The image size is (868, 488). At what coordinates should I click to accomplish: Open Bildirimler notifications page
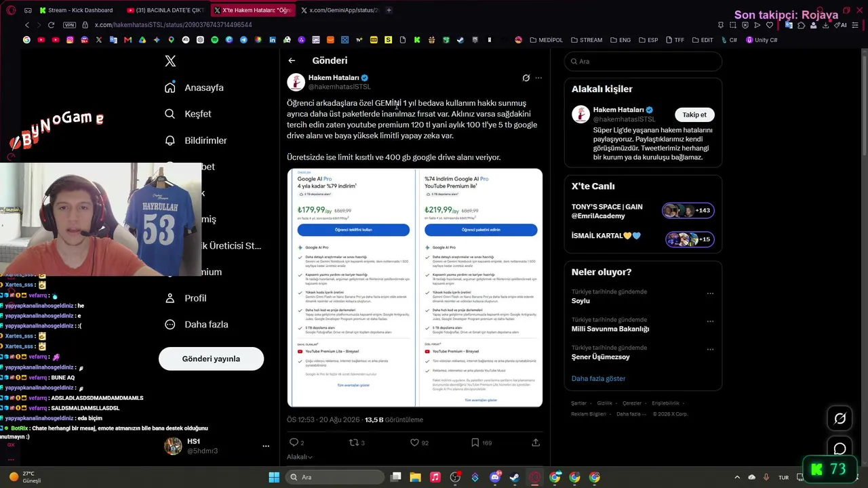pyautogui.click(x=195, y=140)
